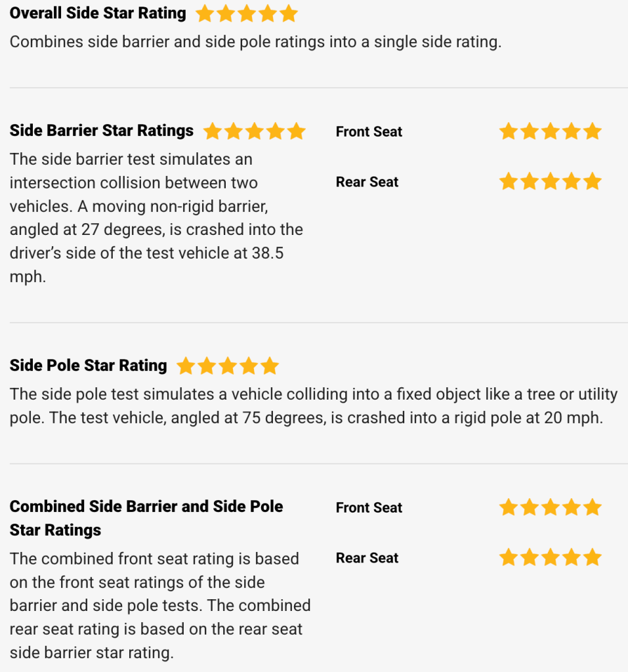This screenshot has width=628, height=672.
Task: Select the Overall Side Star Rating heading
Action: coord(98,13)
